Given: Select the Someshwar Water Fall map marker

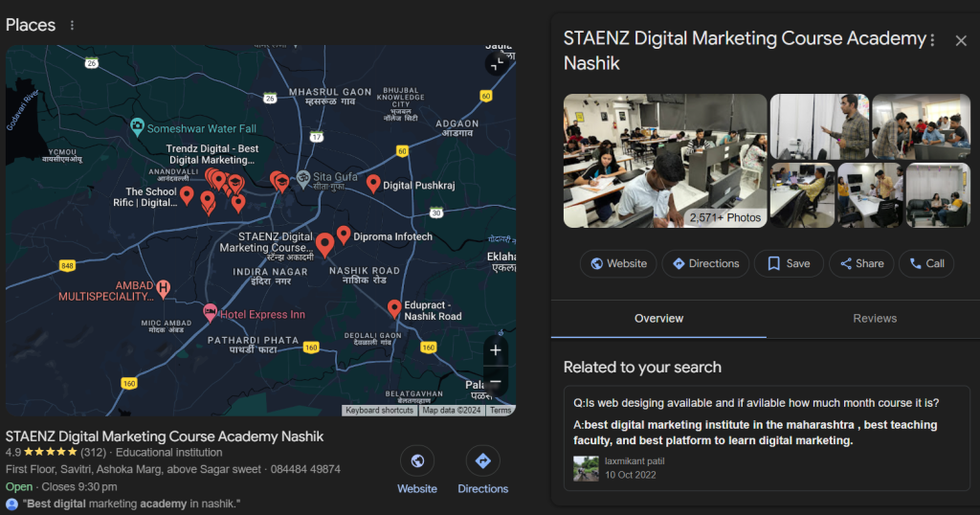Looking at the screenshot, I should pyautogui.click(x=137, y=127).
